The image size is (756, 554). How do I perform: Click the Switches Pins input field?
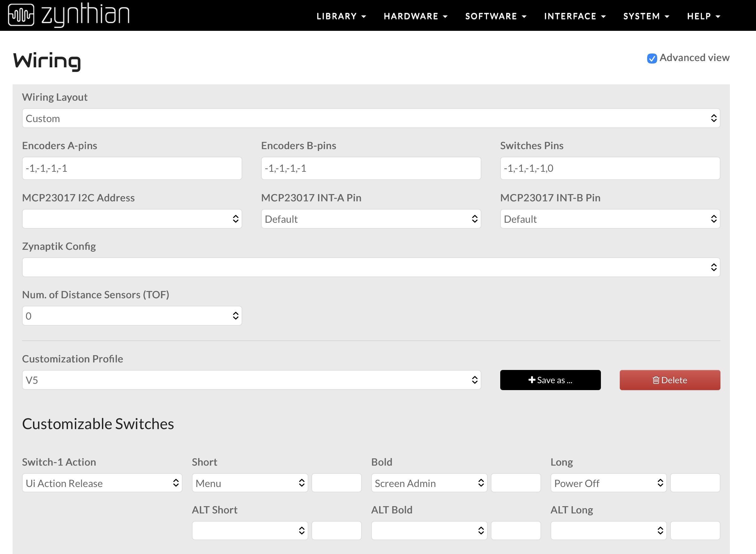pos(610,168)
